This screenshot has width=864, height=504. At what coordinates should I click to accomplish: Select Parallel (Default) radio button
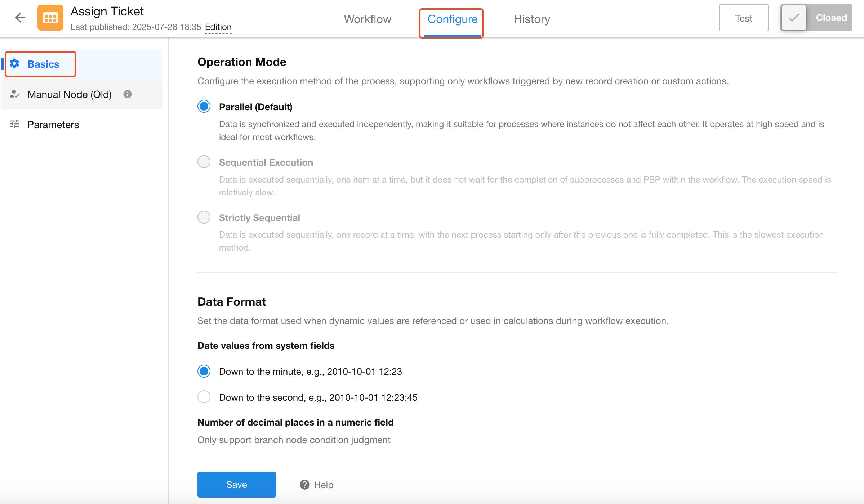tap(204, 107)
